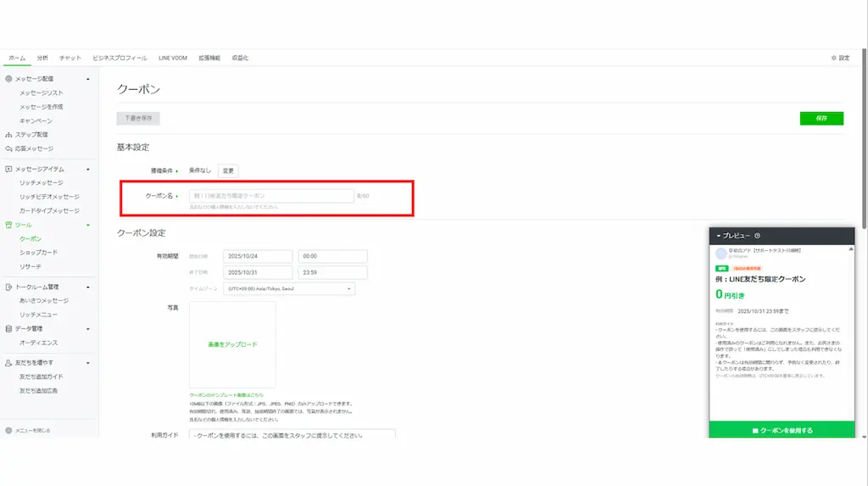Click the メッセージ配信 sidebar icon
Image resolution: width=868 pixels, height=486 pixels.
pyautogui.click(x=8, y=79)
